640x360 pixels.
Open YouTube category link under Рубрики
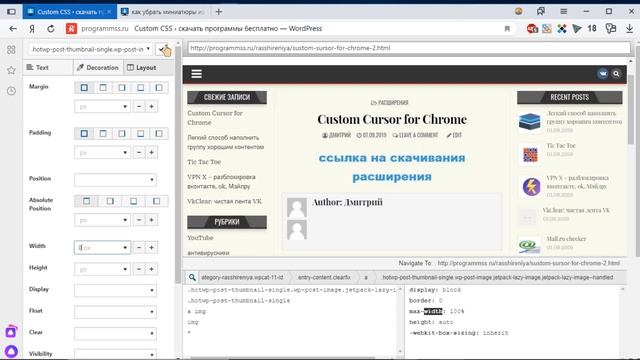point(200,238)
